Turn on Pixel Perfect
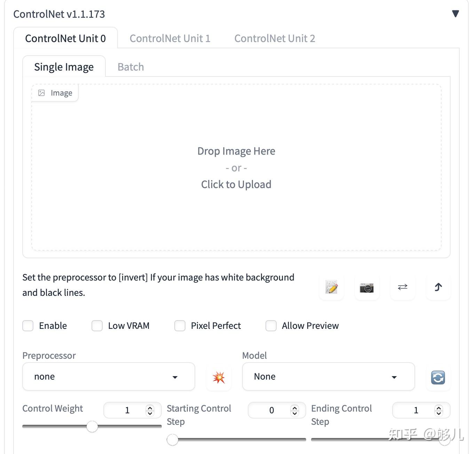 point(180,326)
